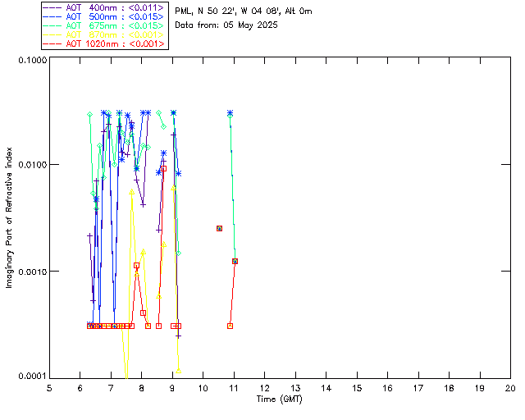Image resolution: width=525 pixels, height=420 pixels.
Task: Click the Data from 05 May 2025 text
Action: pos(226,25)
